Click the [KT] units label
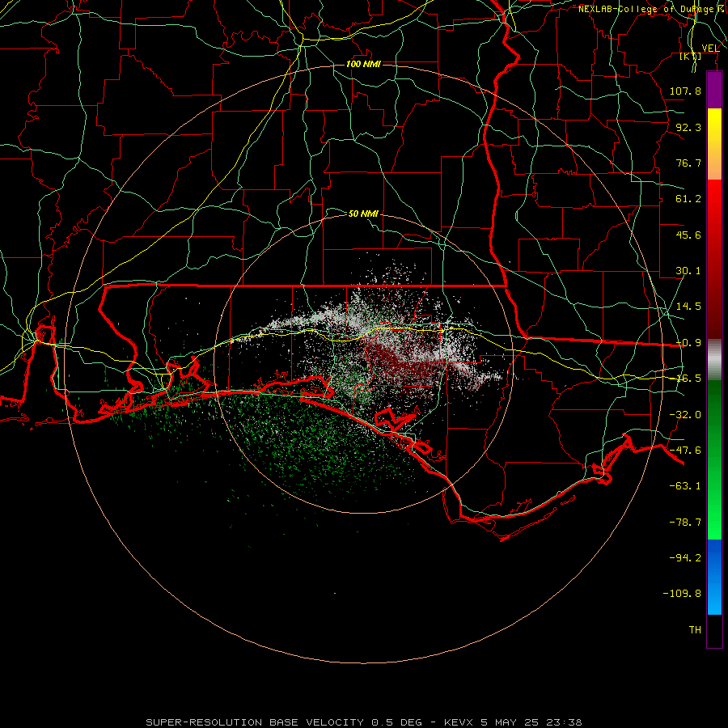This screenshot has width=728, height=728. click(691, 56)
